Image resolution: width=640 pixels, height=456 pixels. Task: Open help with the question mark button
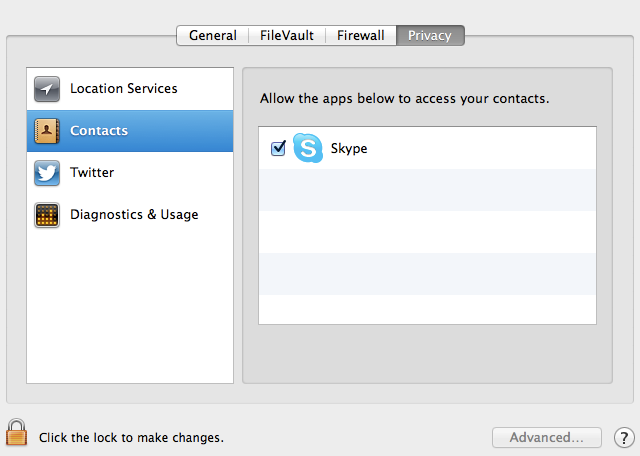tap(624, 438)
